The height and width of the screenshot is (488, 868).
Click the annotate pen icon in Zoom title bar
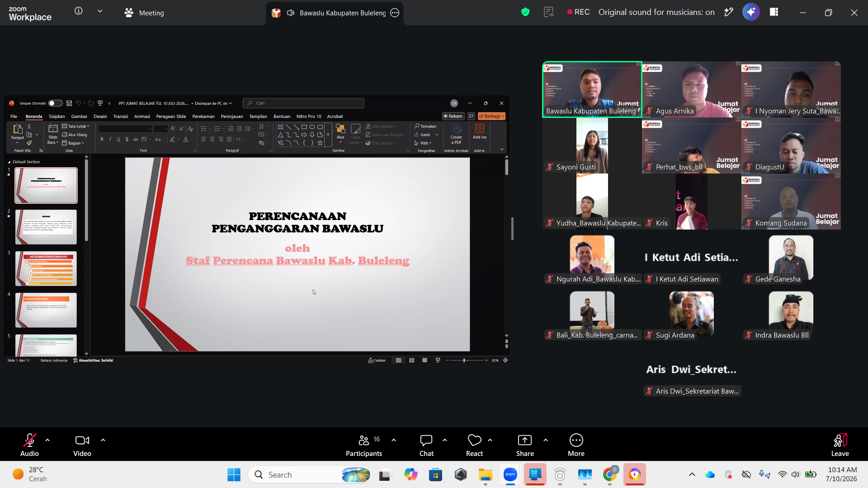(728, 12)
